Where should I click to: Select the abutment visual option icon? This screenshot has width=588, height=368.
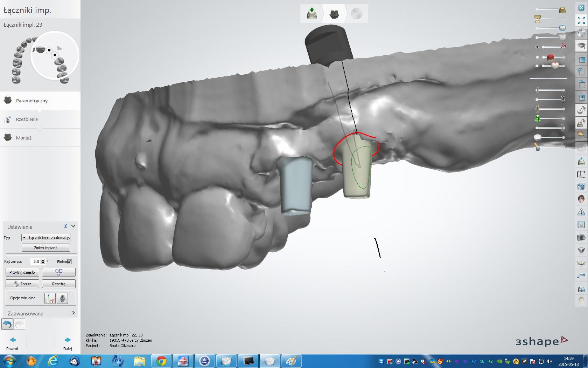[x=62, y=298]
